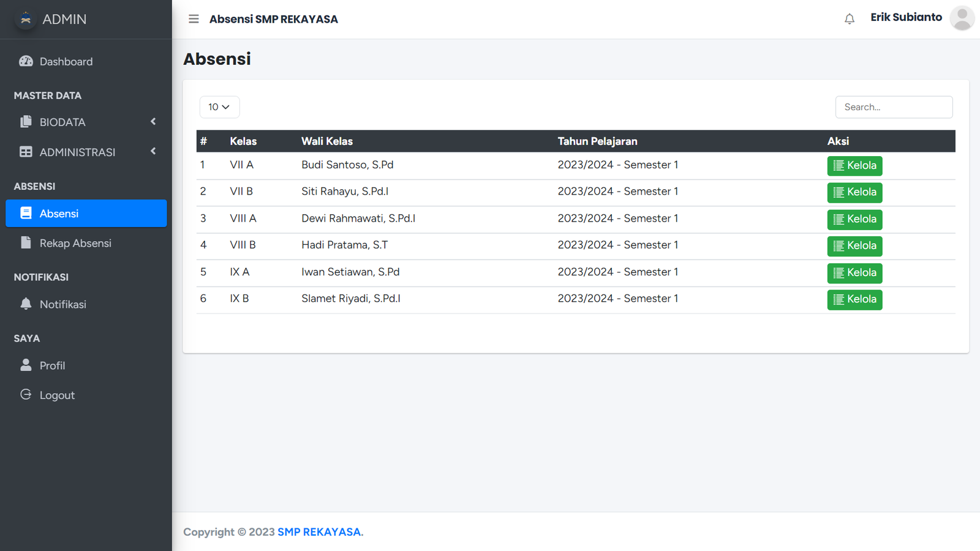Sort the table by the Wali Kelas column header

pos(327,141)
